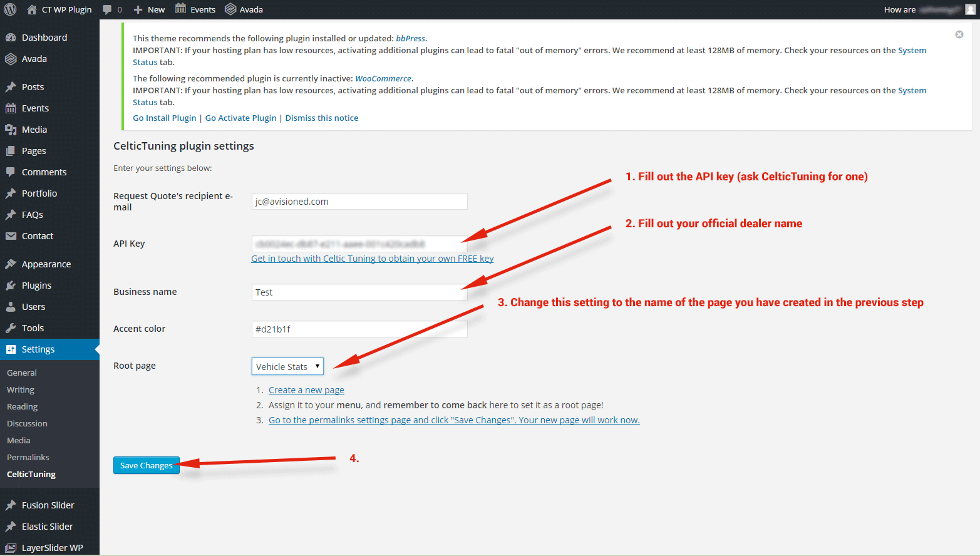Viewport: 980px width, 556px height.
Task: Click the Accent color input field
Action: click(359, 329)
